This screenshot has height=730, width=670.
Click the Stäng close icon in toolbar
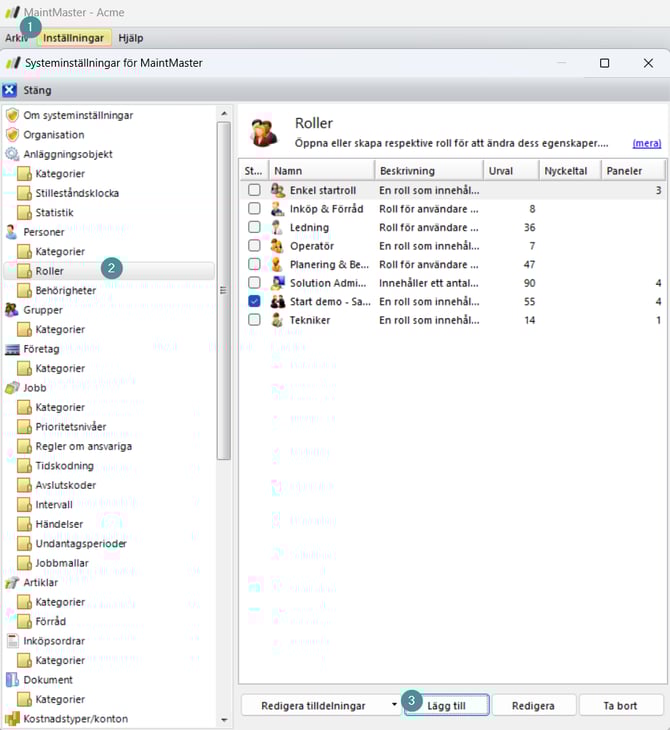coord(9,90)
